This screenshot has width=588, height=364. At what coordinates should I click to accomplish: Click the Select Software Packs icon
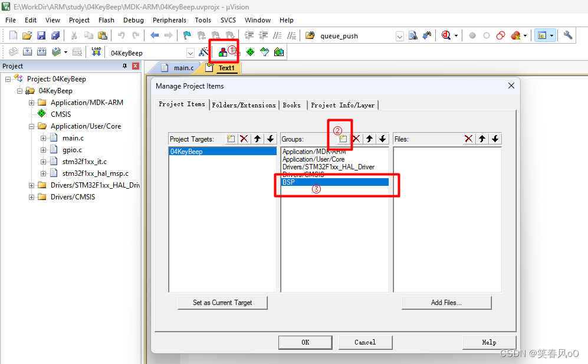[264, 52]
